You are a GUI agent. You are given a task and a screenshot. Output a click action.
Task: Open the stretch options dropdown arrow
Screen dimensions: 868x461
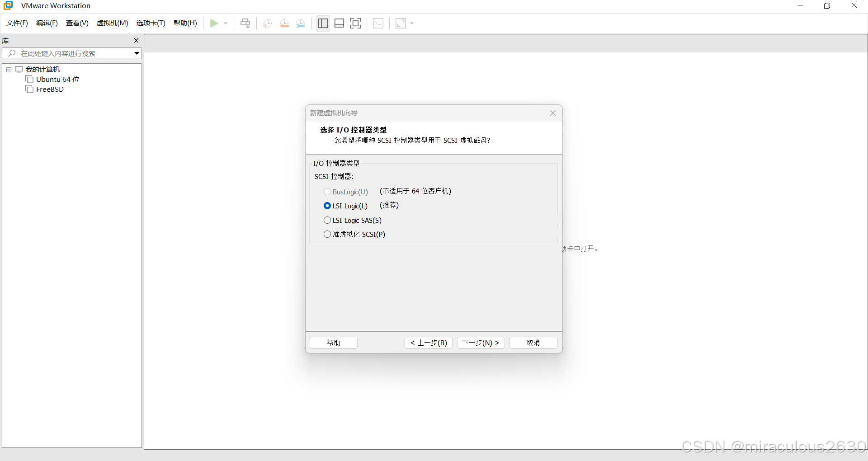(412, 23)
